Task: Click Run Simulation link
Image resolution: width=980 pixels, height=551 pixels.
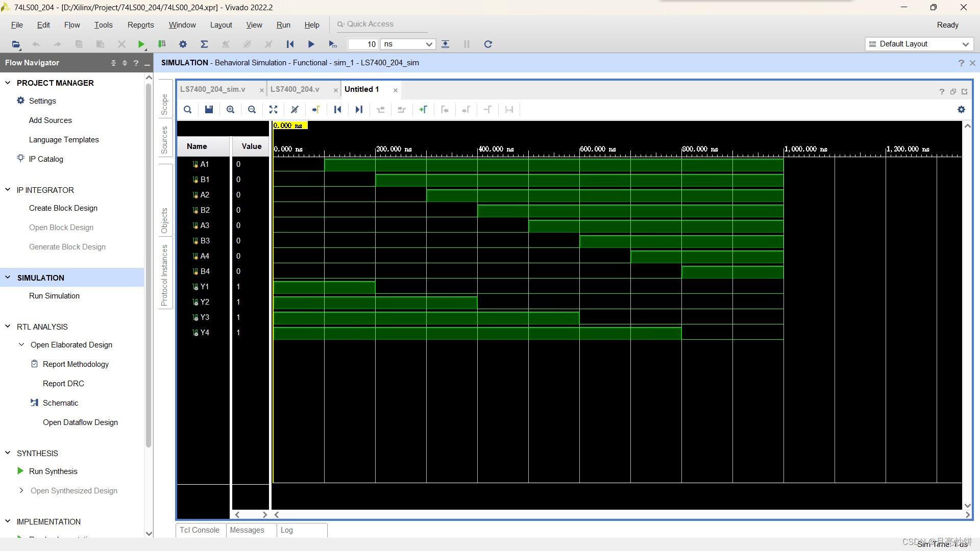Action: (x=54, y=296)
